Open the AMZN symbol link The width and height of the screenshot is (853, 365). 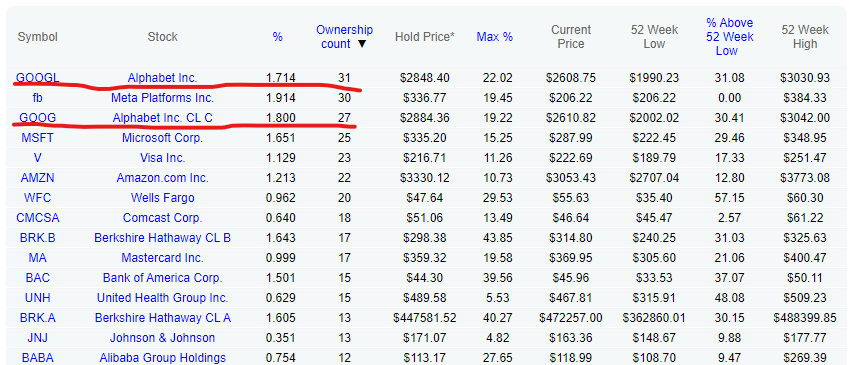tap(37, 178)
